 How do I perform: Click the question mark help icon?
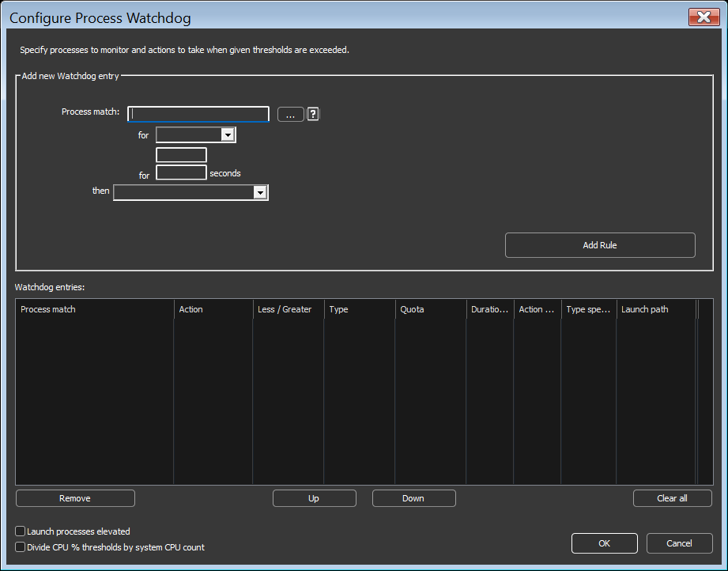[x=313, y=114]
